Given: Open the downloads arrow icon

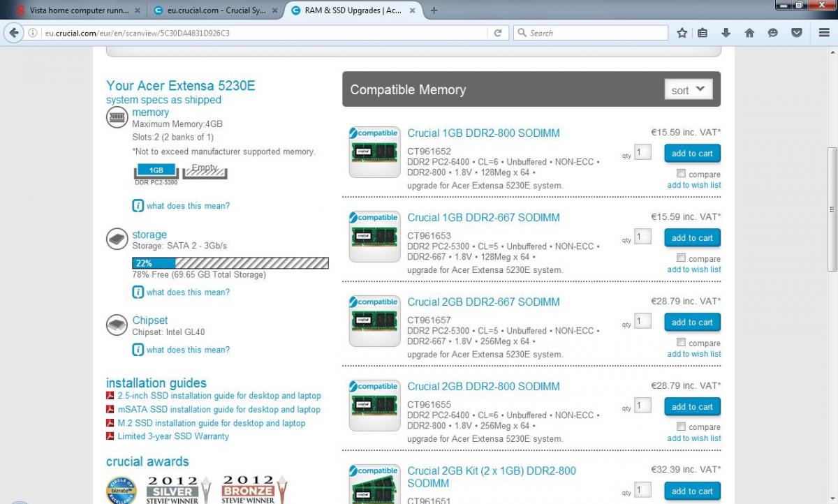Looking at the screenshot, I should pyautogui.click(x=726, y=33).
